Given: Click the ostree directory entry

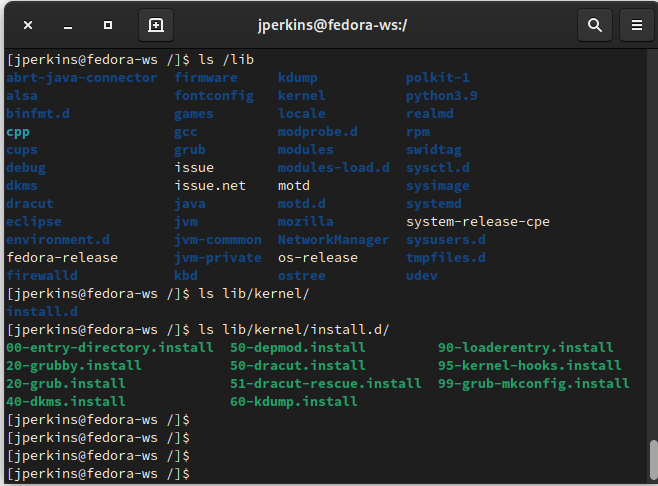Looking at the screenshot, I should point(302,276).
